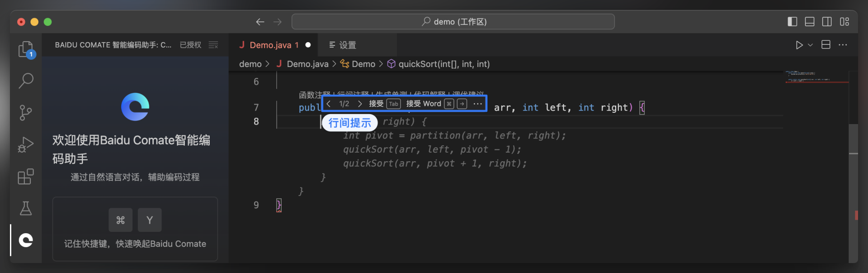Split the editor layout
The image size is (868, 273).
[826, 45]
